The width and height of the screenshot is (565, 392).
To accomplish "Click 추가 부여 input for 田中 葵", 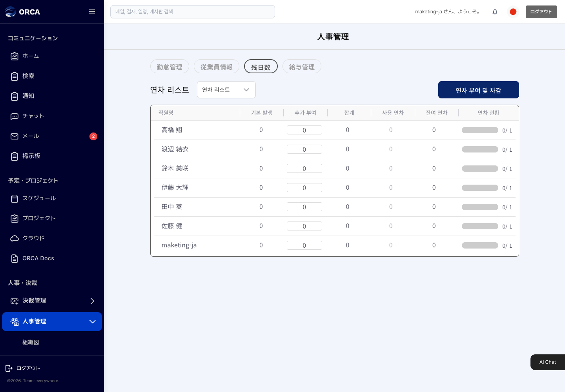I will point(304,207).
